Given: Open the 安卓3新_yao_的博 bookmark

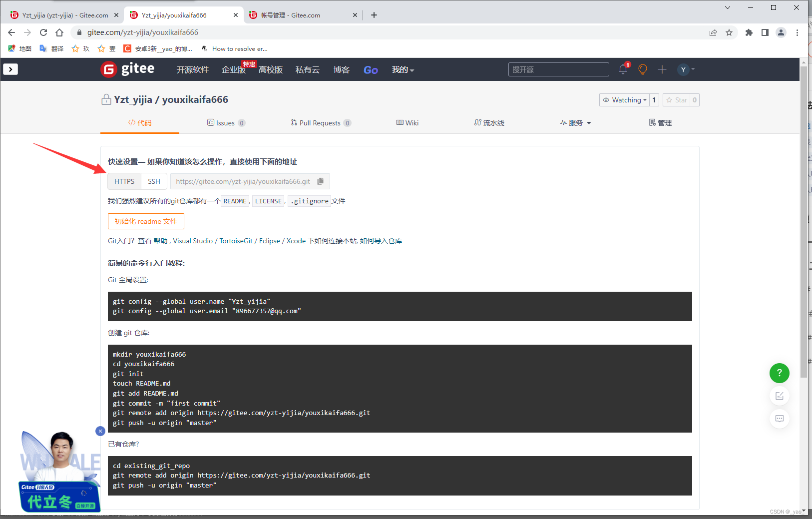Looking at the screenshot, I should (158, 48).
